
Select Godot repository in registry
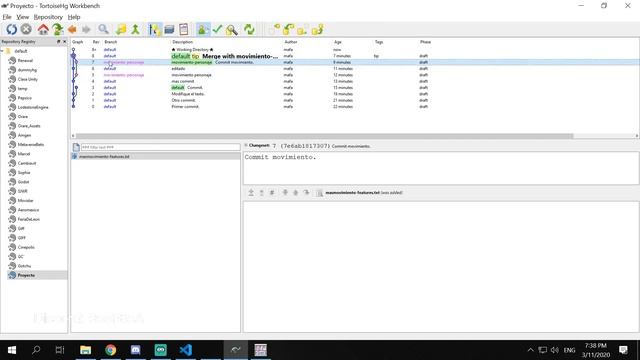23,182
